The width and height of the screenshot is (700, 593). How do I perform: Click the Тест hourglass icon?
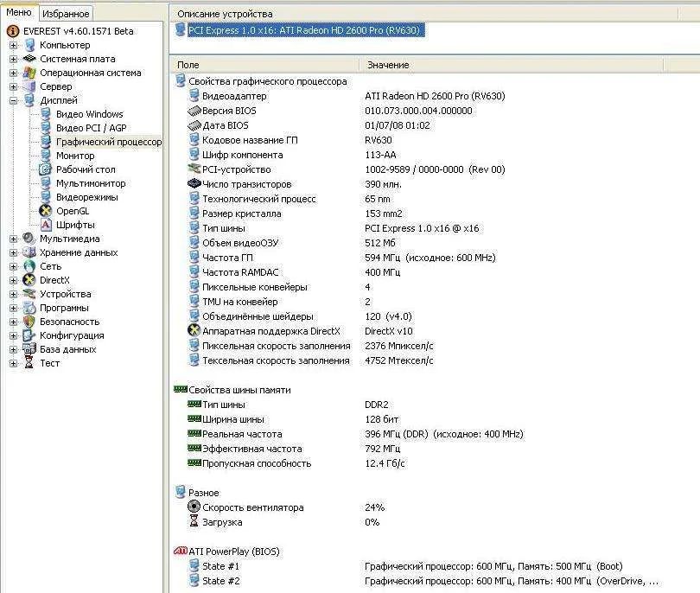click(29, 363)
